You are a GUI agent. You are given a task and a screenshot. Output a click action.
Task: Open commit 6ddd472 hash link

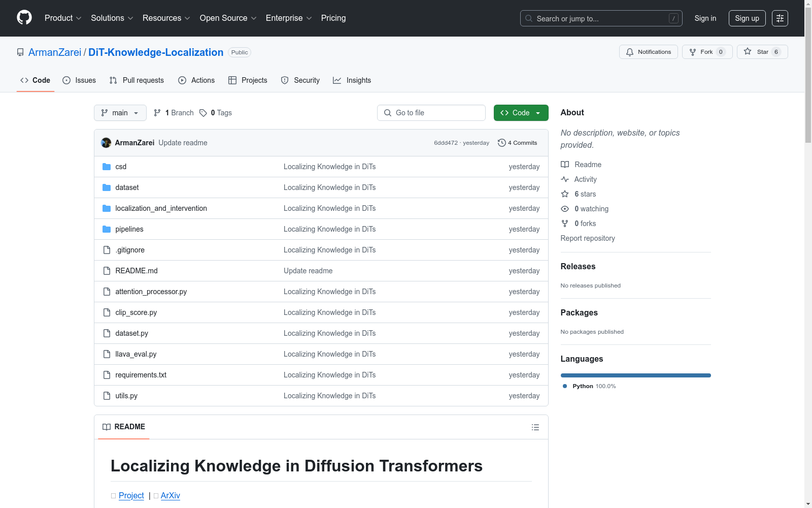[446, 143]
